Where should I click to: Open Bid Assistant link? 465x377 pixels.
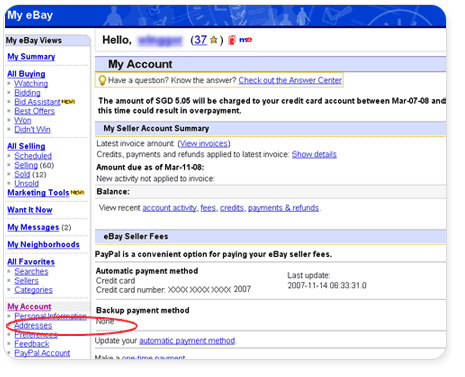point(37,102)
